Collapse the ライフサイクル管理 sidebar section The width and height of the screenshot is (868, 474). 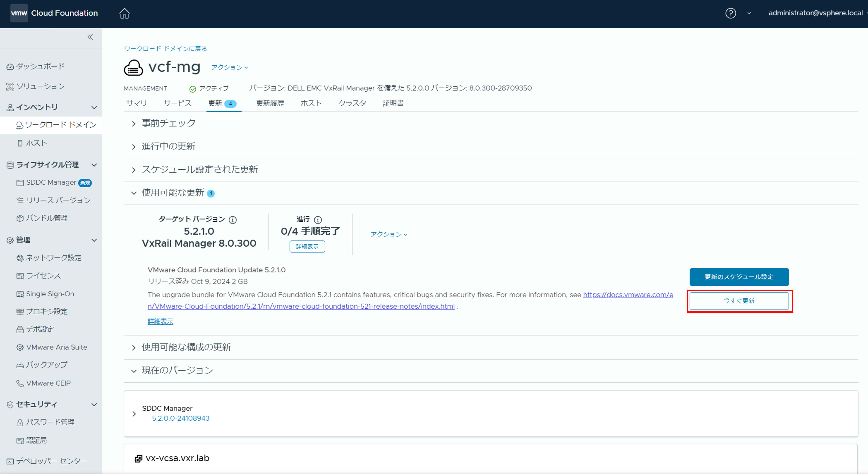(94, 165)
